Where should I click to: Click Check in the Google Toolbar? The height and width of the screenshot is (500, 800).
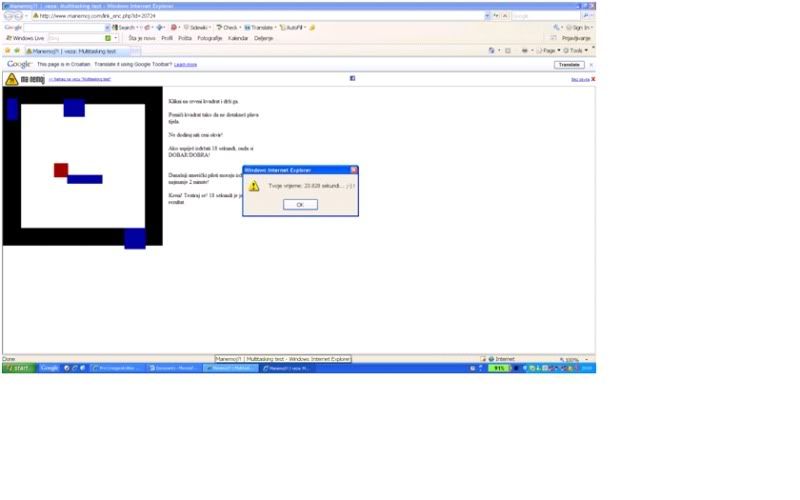[x=228, y=27]
